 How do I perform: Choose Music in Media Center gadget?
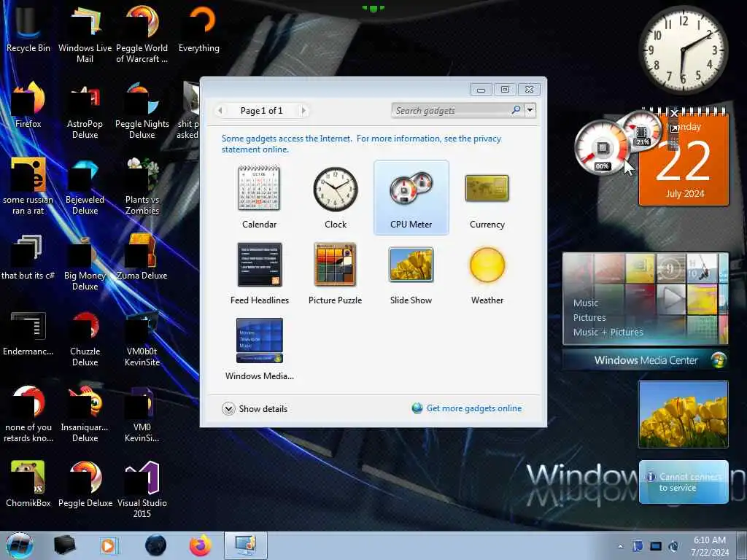[586, 303]
